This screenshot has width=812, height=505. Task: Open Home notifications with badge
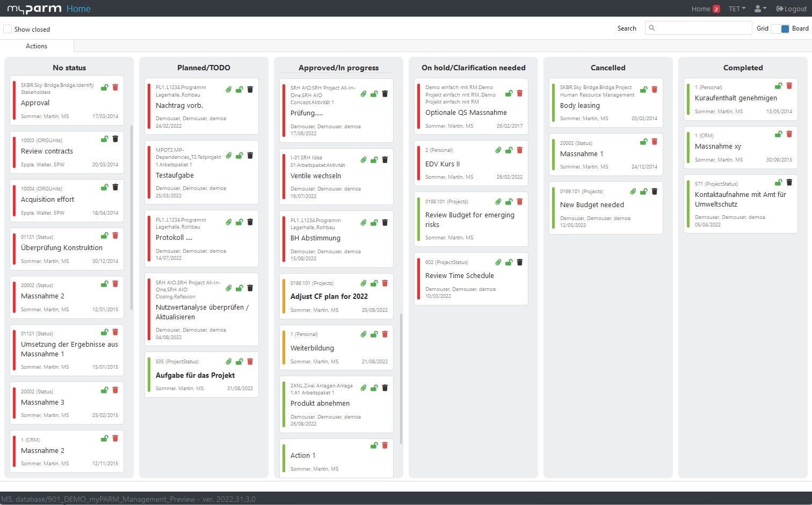(x=705, y=9)
